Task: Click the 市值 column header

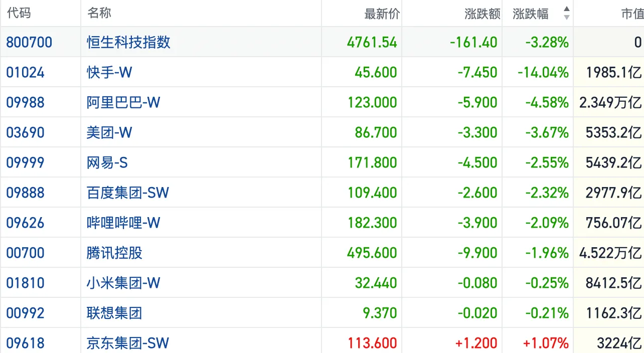Action: tap(632, 14)
